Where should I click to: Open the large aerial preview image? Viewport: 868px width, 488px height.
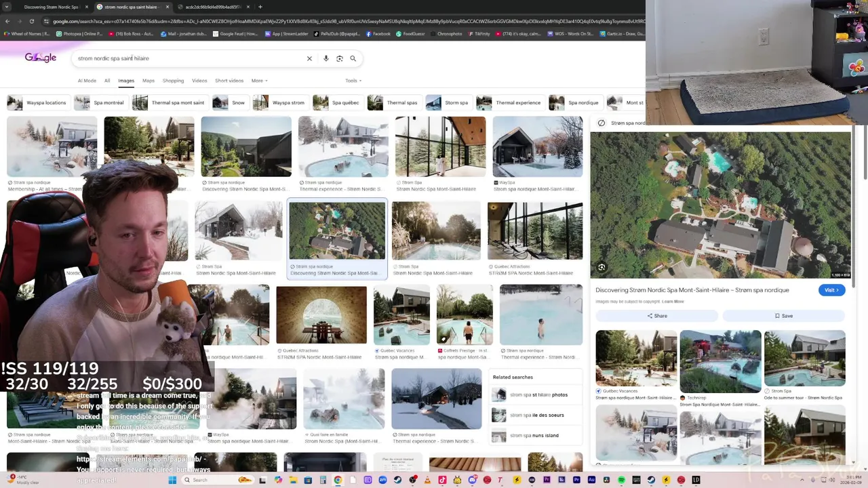(720, 205)
